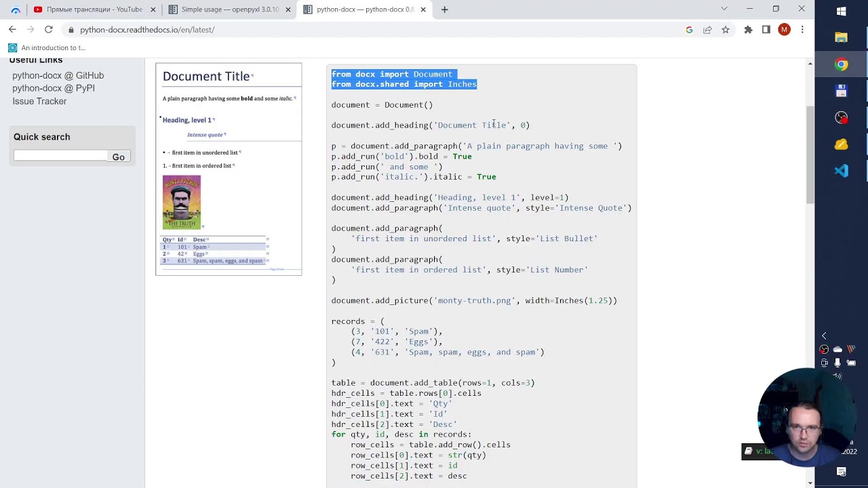Open the Issue Tracker link
Viewport: 868px width, 488px height.
pyautogui.click(x=39, y=101)
